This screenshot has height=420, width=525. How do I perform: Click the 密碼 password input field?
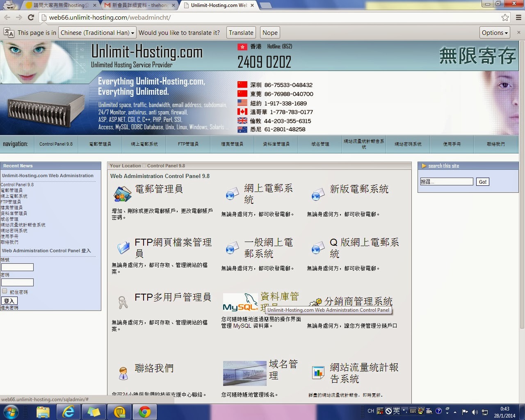17,282
